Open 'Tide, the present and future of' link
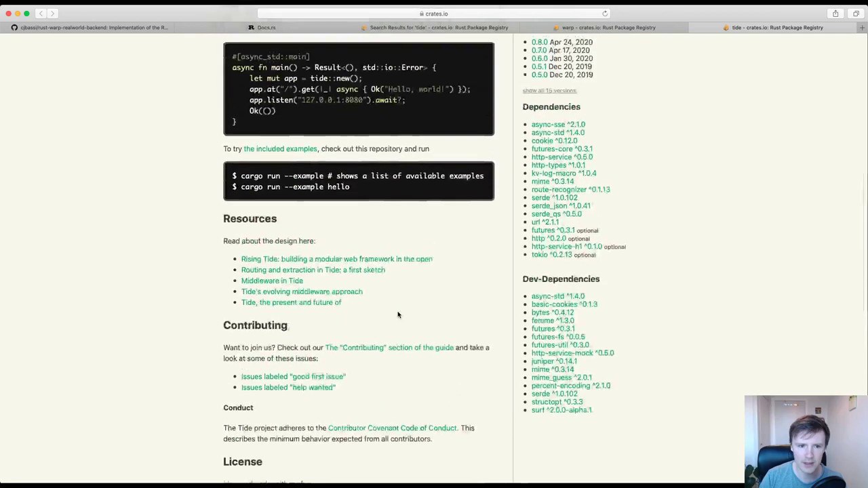 291,302
